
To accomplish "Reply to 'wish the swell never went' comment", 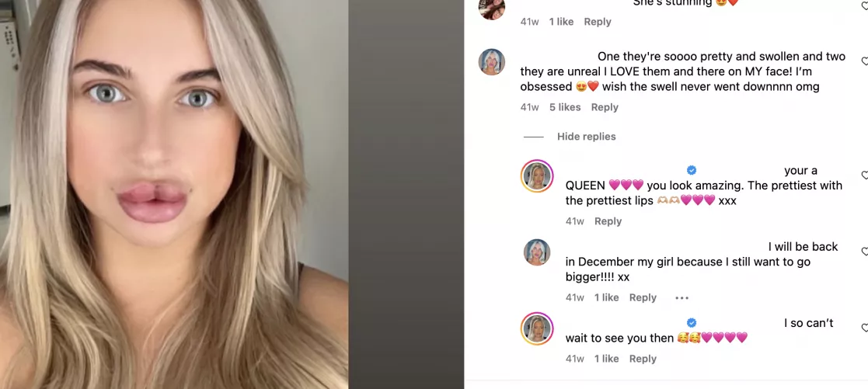I will (605, 107).
